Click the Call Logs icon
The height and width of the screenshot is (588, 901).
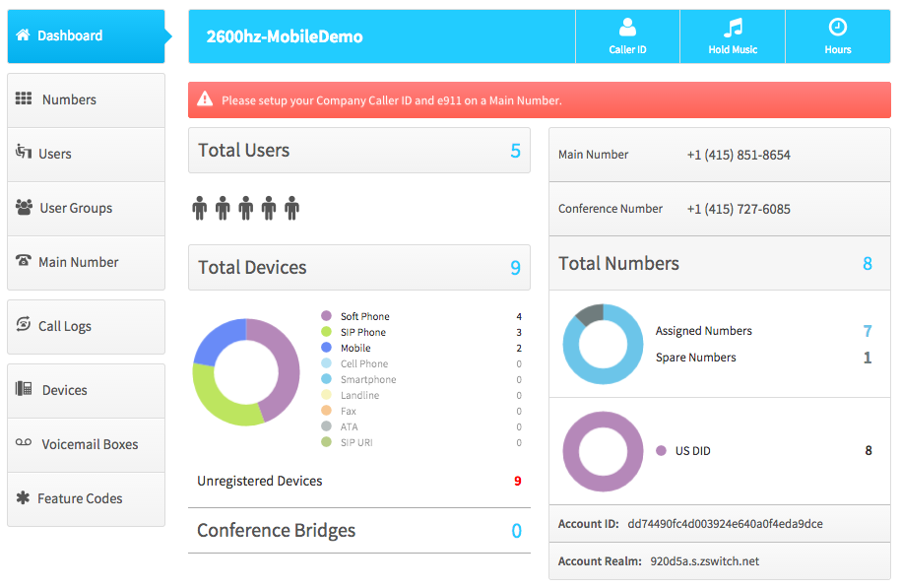[23, 324]
